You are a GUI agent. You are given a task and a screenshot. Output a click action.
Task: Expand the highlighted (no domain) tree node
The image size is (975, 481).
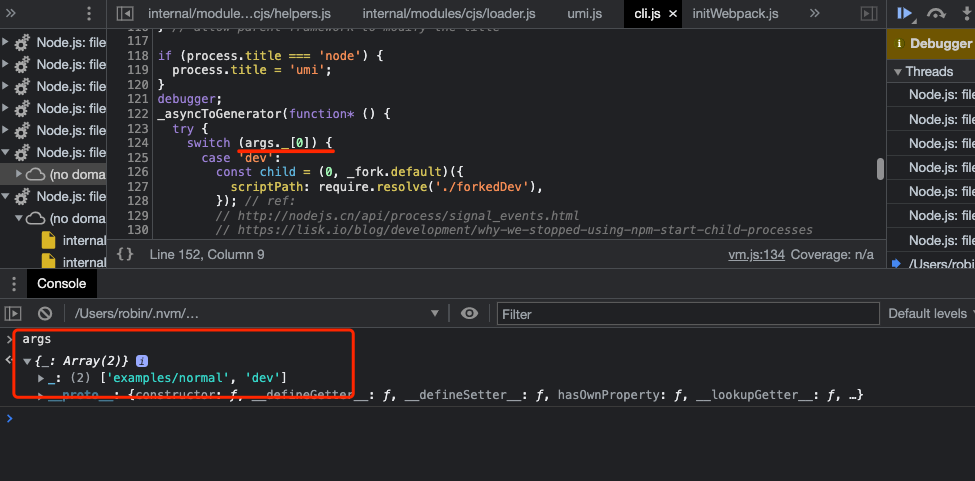[19, 175]
